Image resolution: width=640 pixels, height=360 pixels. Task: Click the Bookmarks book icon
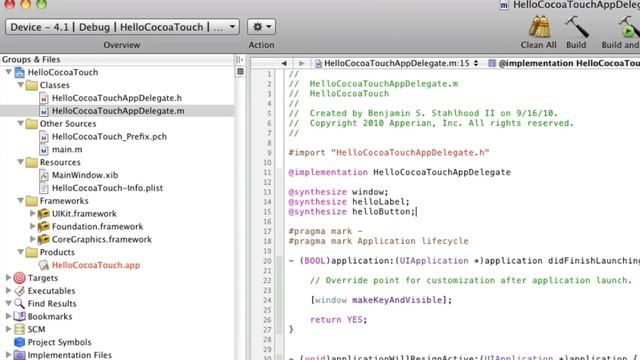[x=19, y=316]
